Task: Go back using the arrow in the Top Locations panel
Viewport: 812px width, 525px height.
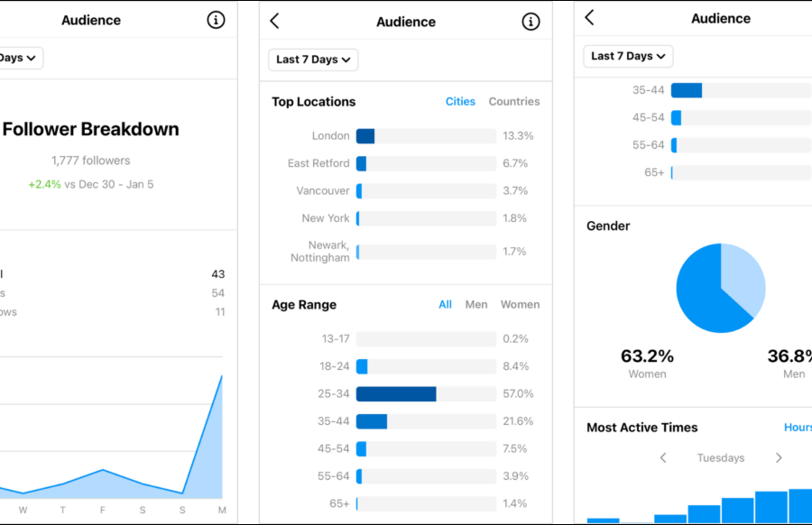Action: pyautogui.click(x=275, y=22)
